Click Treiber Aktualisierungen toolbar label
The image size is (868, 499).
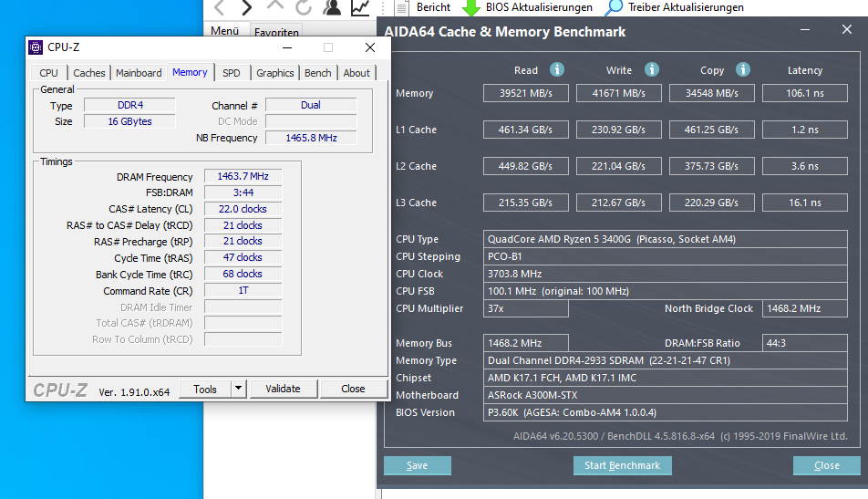click(x=686, y=7)
